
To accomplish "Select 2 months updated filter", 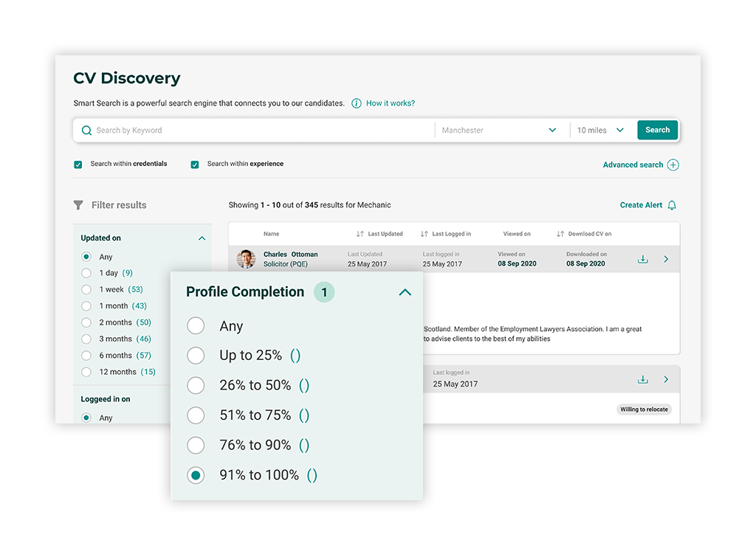I will pos(86,322).
